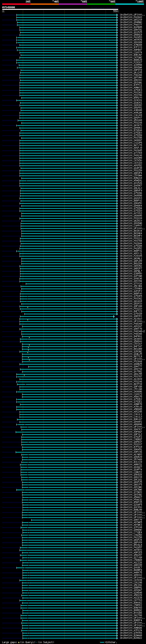Select the UniRef100_Q9XG89 hit label
Viewport: 146px width, 644px height.
pyautogui.click(x=131, y=42)
